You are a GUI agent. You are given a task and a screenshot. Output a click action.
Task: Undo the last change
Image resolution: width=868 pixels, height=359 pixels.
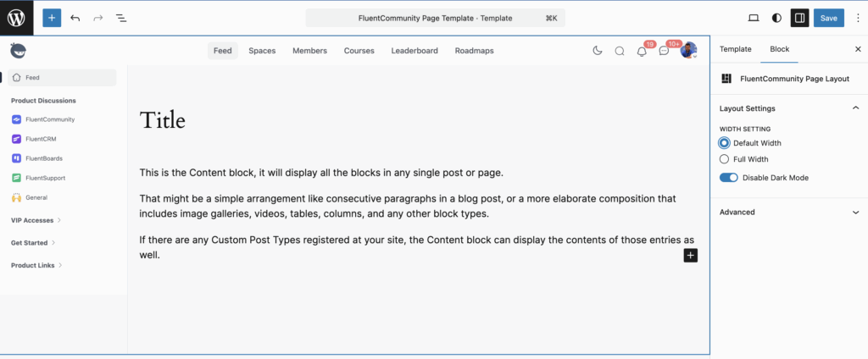(75, 19)
